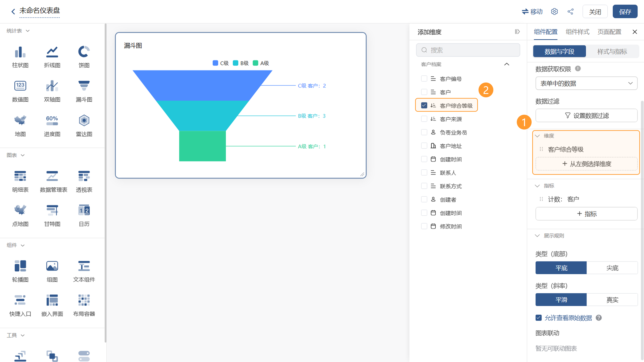Click the 未命名仪表盘 dashboard title

pyautogui.click(x=39, y=11)
